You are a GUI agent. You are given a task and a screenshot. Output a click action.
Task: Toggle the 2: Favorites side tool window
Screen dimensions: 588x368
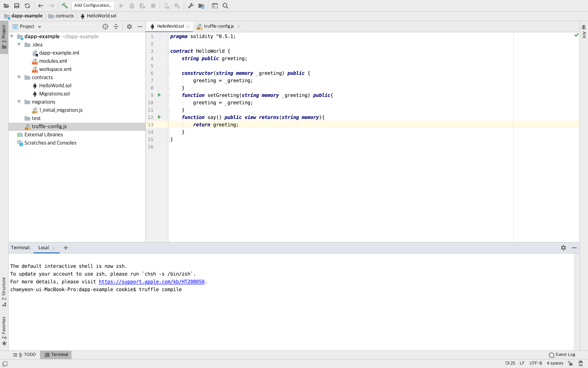point(4,331)
